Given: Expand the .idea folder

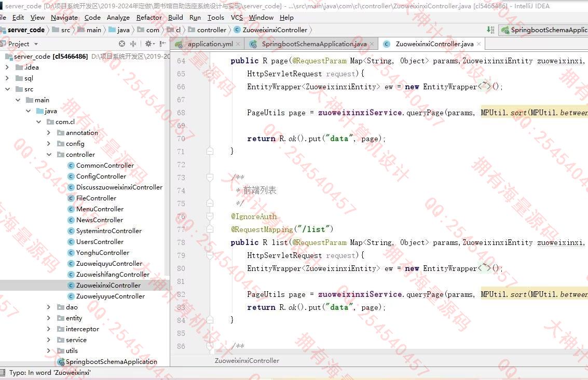Looking at the screenshot, I should click(7, 67).
